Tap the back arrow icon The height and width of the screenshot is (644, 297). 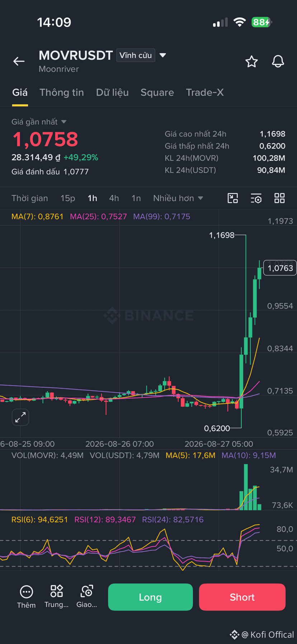point(19,61)
